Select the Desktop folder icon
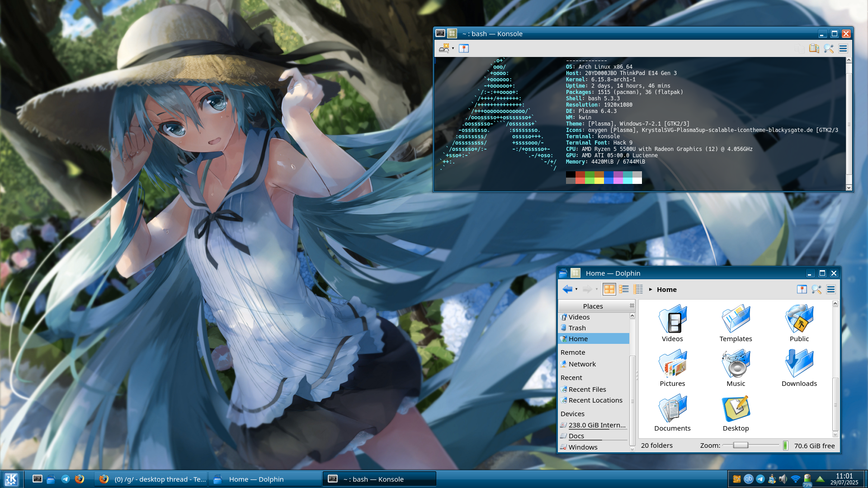 (x=736, y=408)
